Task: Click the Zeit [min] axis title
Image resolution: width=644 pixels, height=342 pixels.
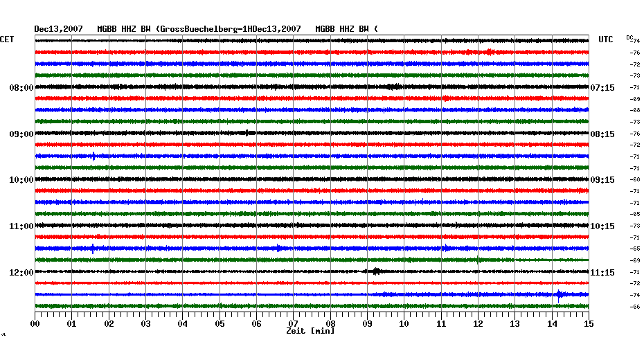Action: pos(310,331)
